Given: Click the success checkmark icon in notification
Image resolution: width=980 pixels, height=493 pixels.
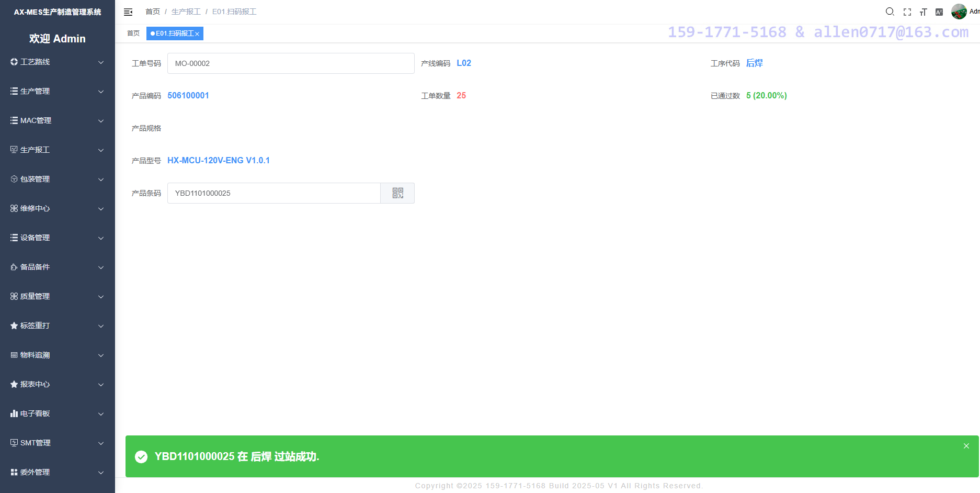Looking at the screenshot, I should pyautogui.click(x=141, y=457).
